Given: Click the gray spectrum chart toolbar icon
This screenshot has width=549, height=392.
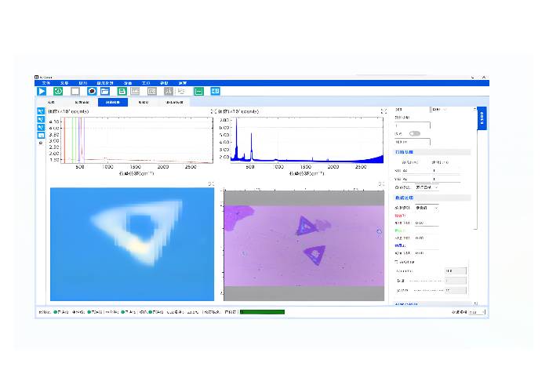Looking at the screenshot, I should click(x=169, y=92).
